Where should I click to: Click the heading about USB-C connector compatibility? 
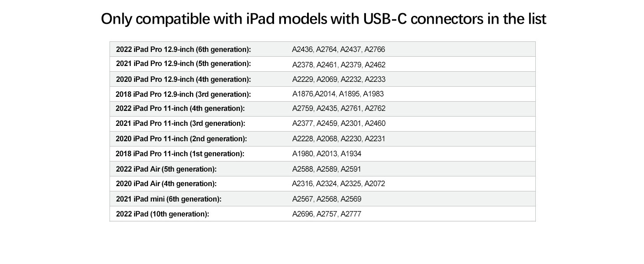point(323,19)
